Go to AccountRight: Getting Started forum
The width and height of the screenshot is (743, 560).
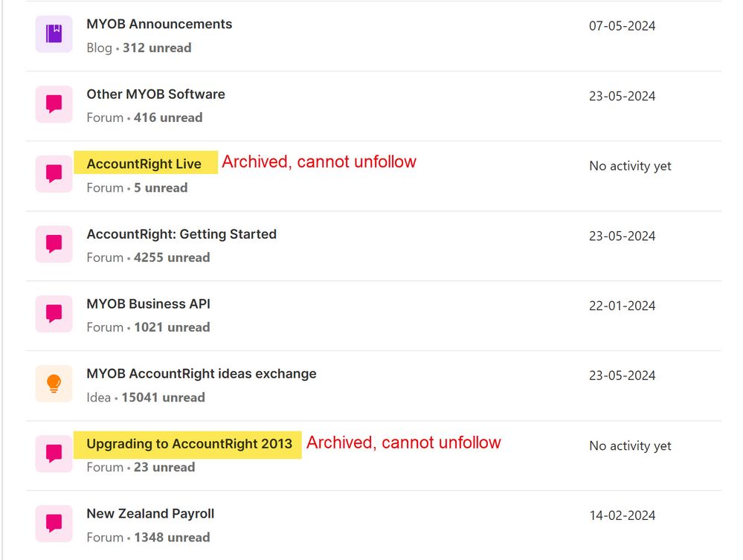click(x=181, y=234)
